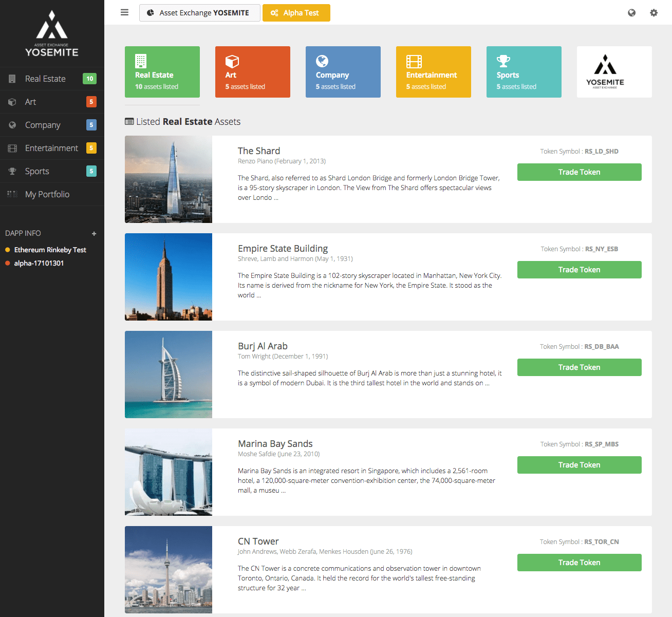Click Ethereum Rinkeby Test entry

tap(46, 250)
